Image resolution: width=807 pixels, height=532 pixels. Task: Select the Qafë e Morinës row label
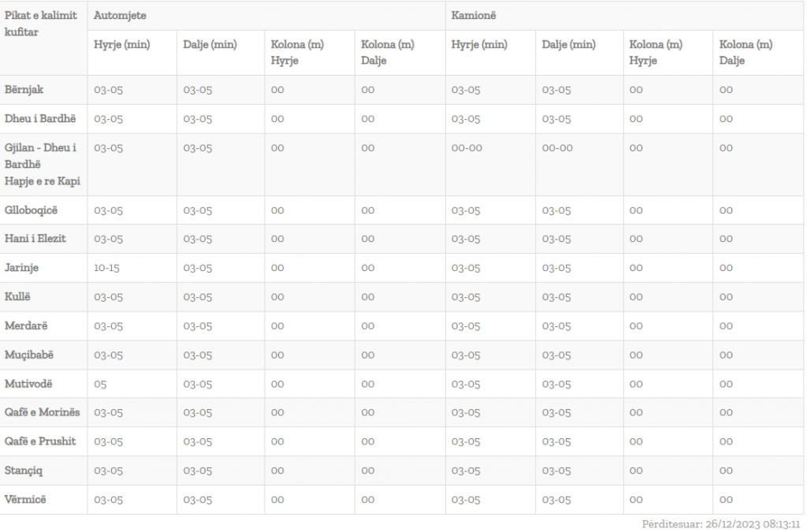point(42,412)
